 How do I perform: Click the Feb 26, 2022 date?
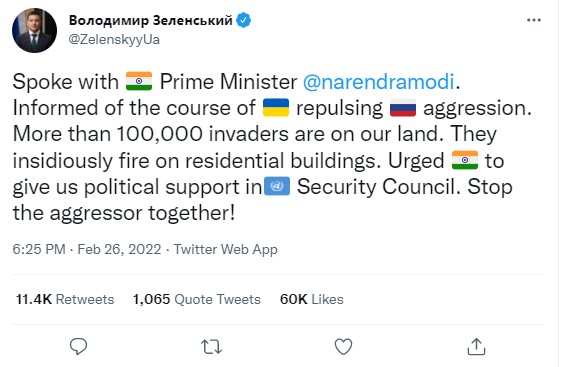click(x=119, y=249)
